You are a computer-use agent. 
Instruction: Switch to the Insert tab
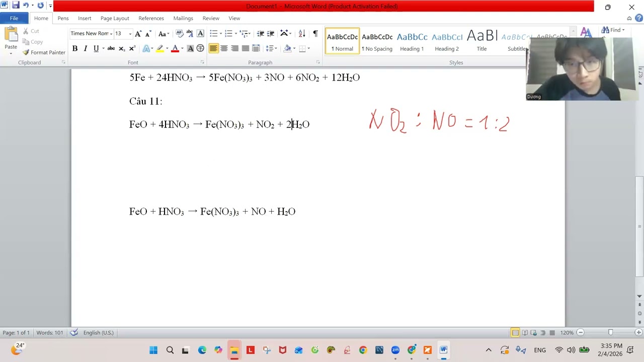85,18
